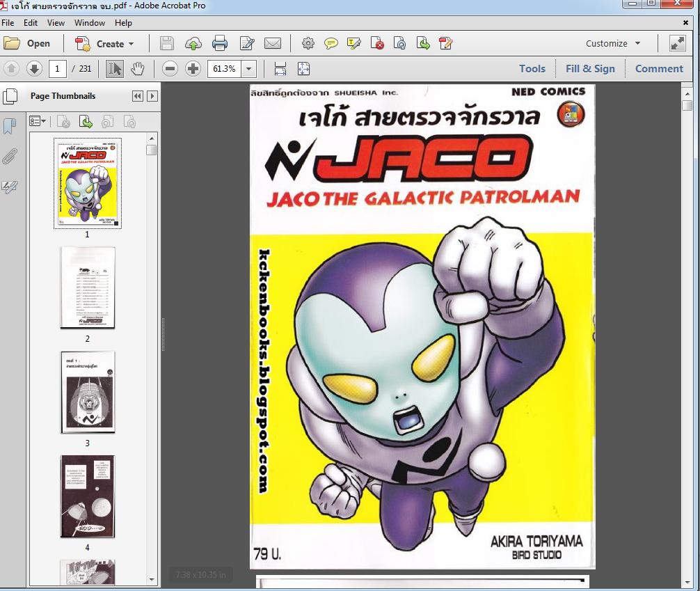Add a sticky note comment icon
The width and height of the screenshot is (700, 591).
pyautogui.click(x=331, y=43)
